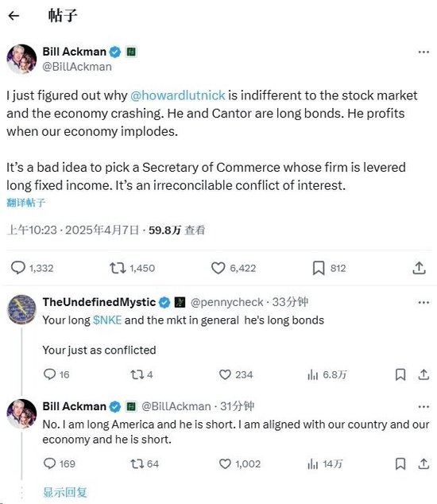Like Ackman's reply with 1,002 likes
Image resolution: width=437 pixels, height=504 pixels.
225,463
